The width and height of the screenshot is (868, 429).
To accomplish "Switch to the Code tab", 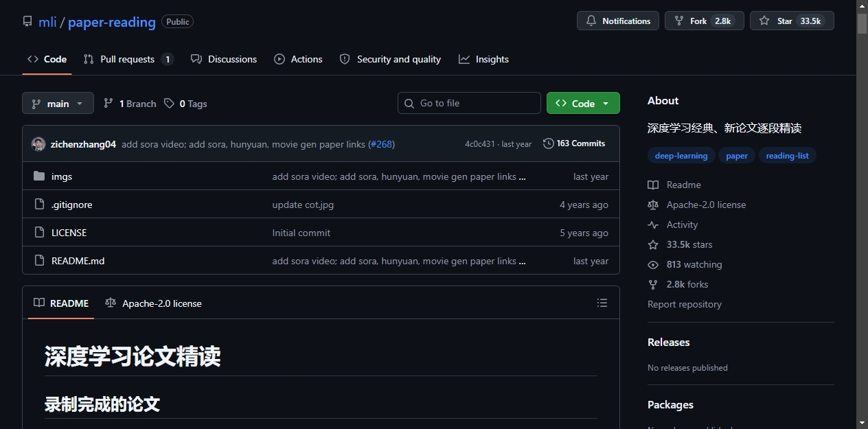I will click(x=47, y=59).
